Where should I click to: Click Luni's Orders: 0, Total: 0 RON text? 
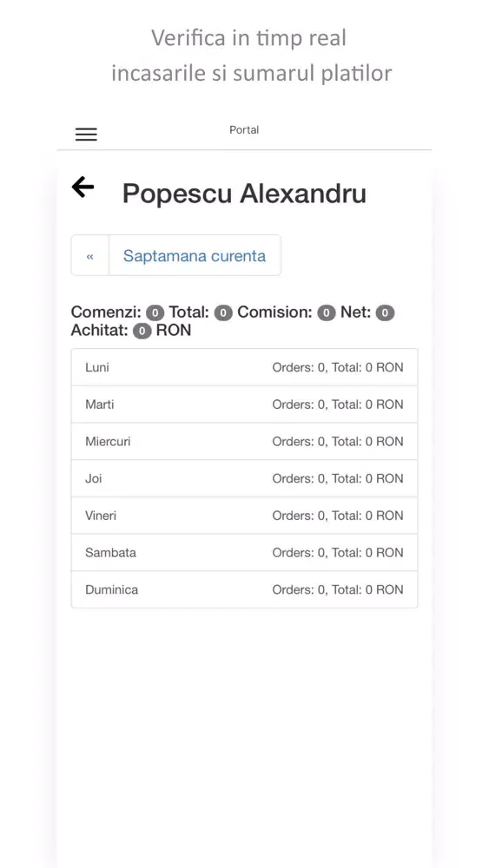338,367
